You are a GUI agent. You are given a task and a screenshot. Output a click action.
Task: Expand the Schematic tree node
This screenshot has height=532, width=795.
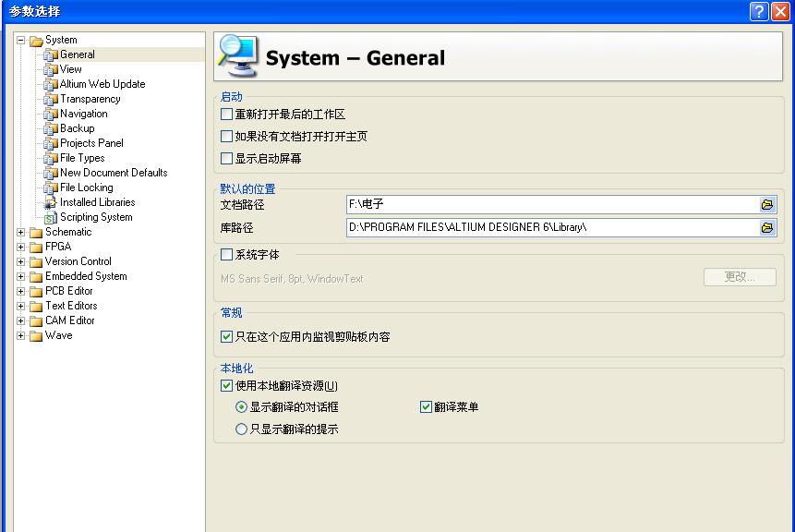click(20, 232)
